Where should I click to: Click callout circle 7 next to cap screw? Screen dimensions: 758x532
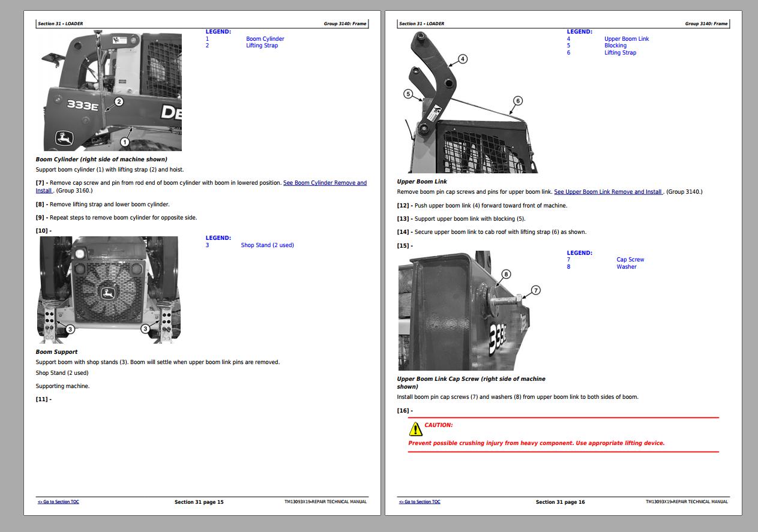click(535, 290)
